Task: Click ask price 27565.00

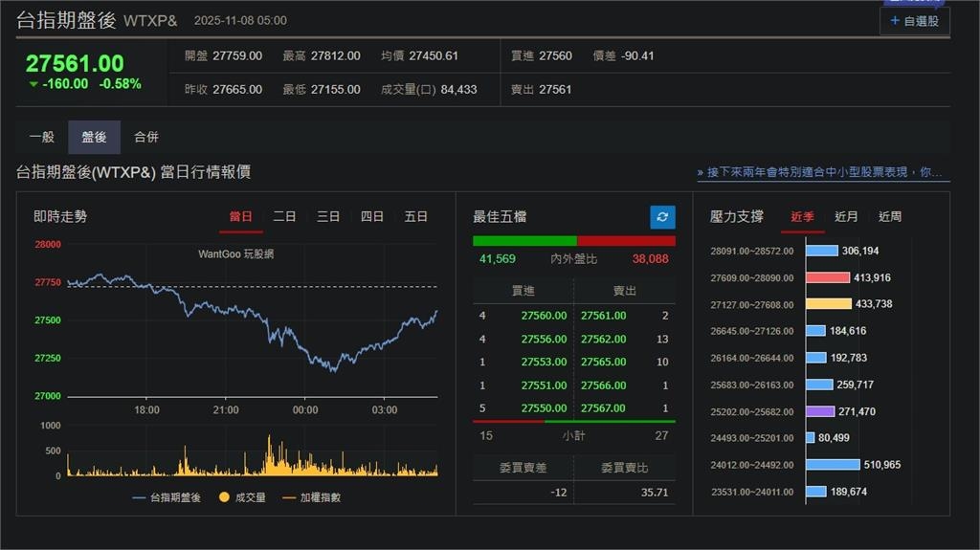Action: [x=603, y=362]
